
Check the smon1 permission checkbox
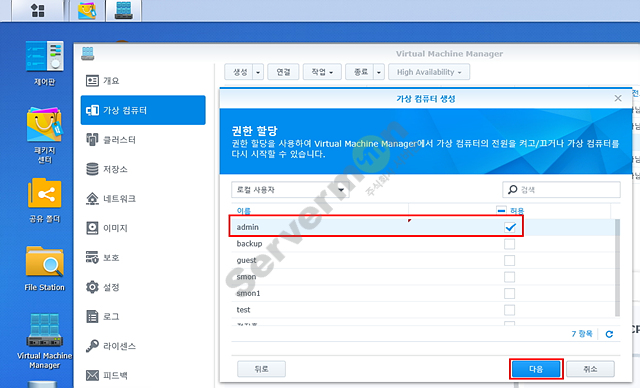(x=509, y=293)
